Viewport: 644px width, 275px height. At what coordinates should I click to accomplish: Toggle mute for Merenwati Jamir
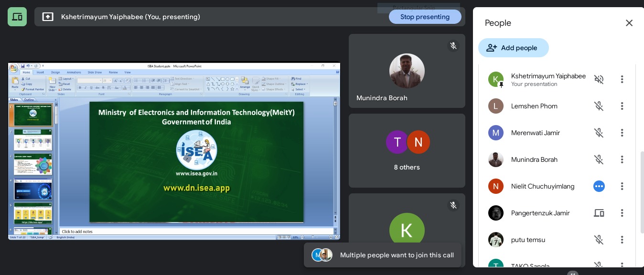pos(599,133)
